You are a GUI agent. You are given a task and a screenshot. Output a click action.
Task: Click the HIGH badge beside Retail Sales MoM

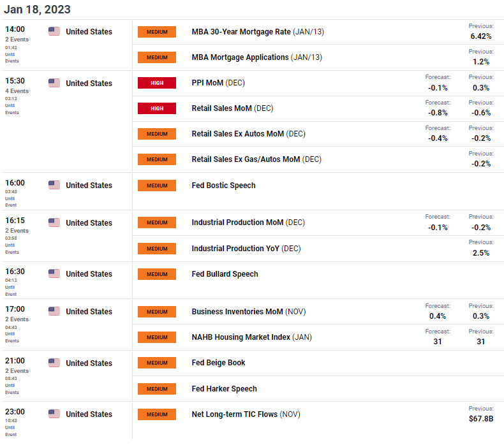[157, 108]
